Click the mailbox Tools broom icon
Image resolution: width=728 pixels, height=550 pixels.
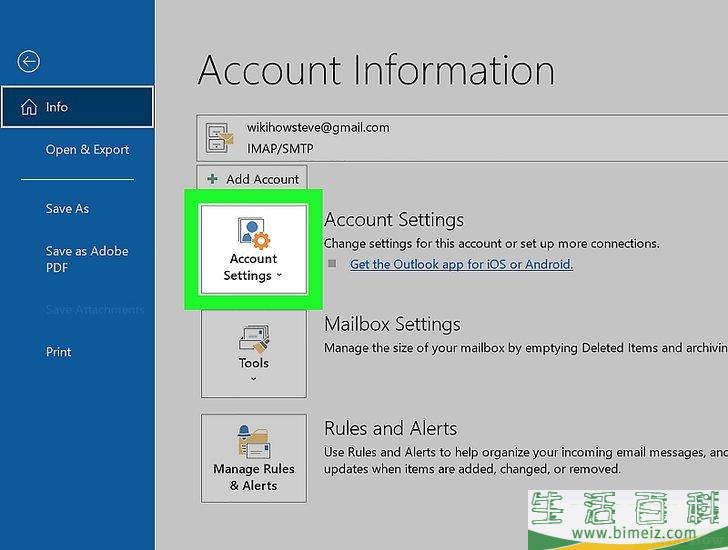[x=254, y=338]
